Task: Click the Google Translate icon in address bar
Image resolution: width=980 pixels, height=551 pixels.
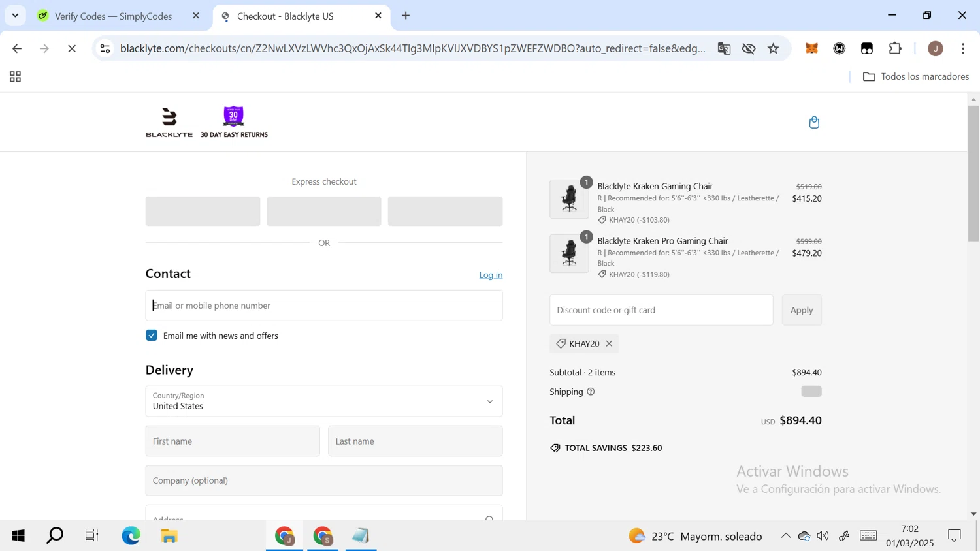Action: tap(724, 48)
